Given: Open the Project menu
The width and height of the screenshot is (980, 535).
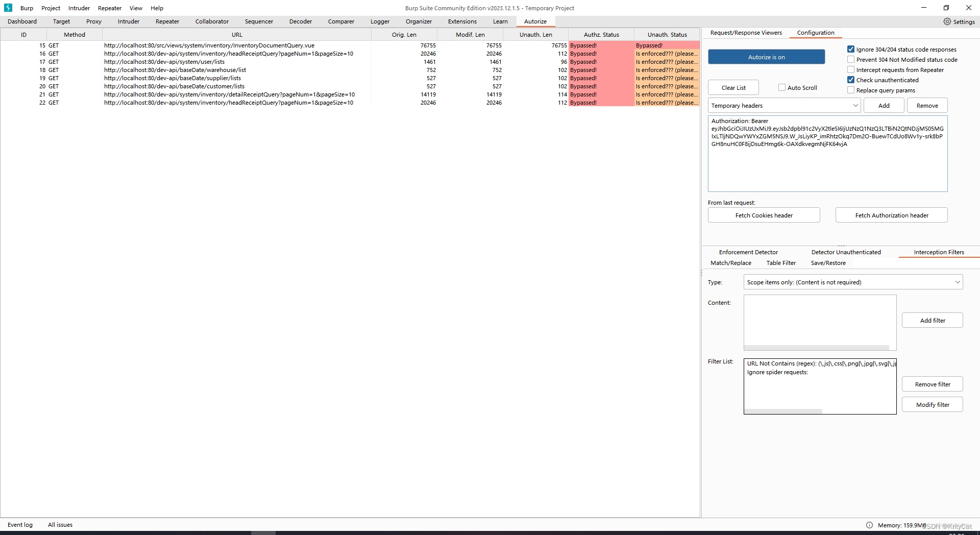Looking at the screenshot, I should (x=51, y=8).
